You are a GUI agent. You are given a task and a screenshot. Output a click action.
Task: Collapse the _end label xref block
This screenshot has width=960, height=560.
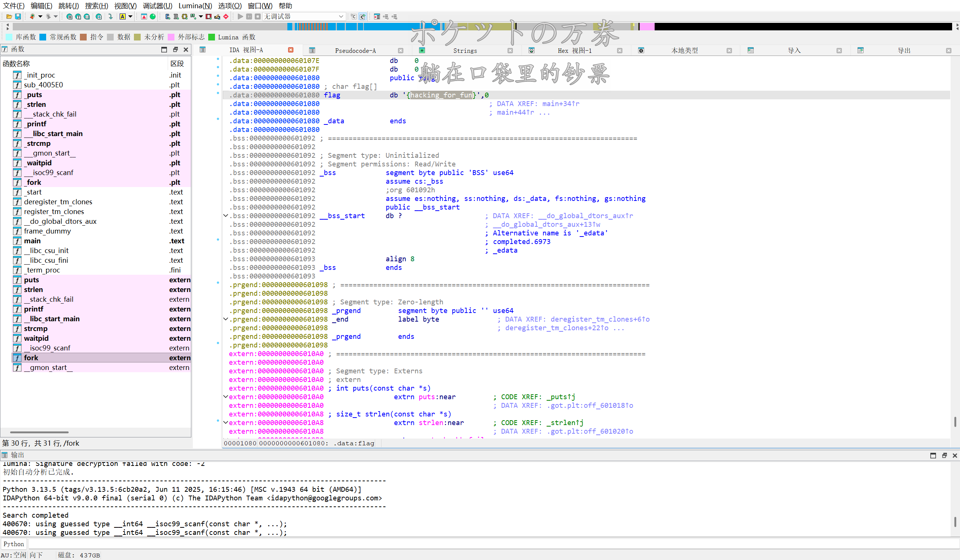point(225,319)
